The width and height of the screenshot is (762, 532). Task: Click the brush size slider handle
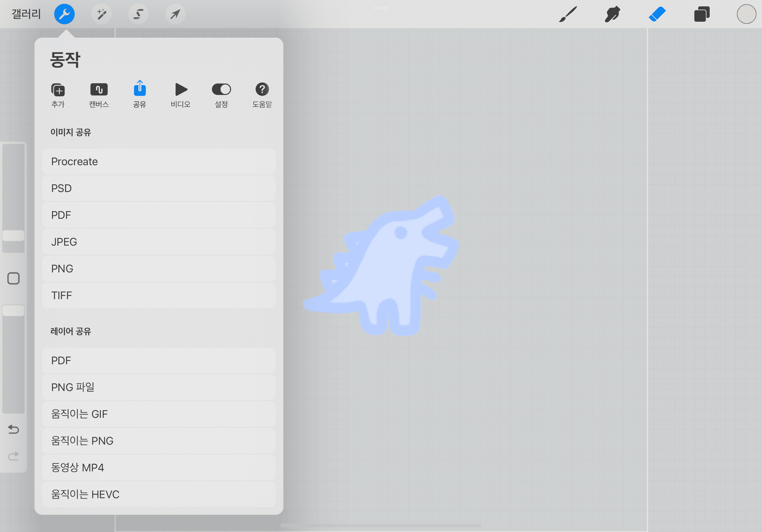click(13, 235)
